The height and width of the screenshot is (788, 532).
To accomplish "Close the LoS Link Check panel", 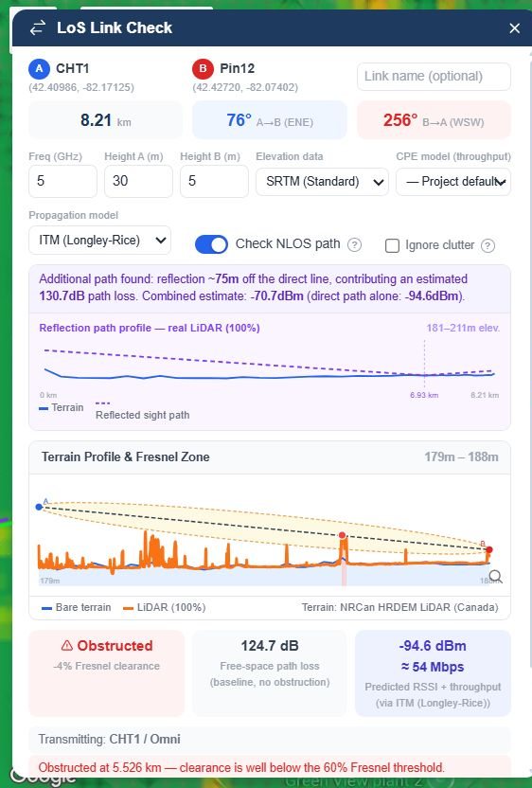I will click(x=514, y=28).
